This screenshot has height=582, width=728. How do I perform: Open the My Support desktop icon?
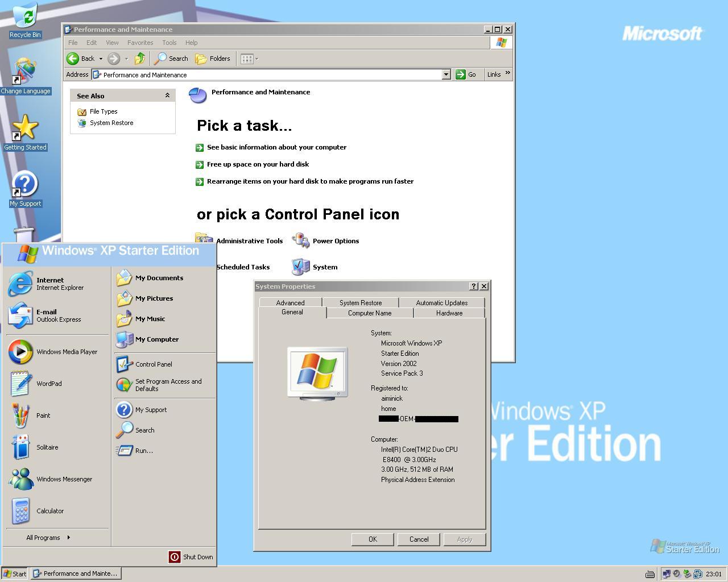(25, 189)
